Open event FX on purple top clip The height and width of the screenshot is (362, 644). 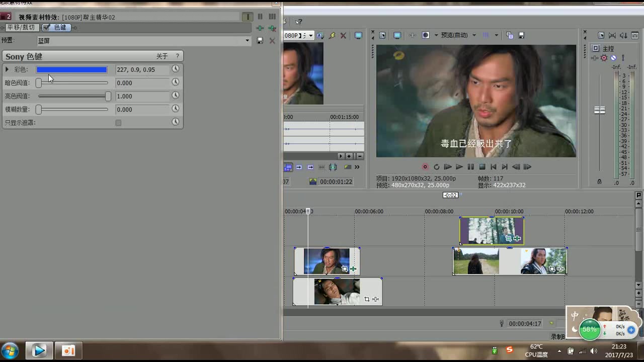[x=518, y=238]
